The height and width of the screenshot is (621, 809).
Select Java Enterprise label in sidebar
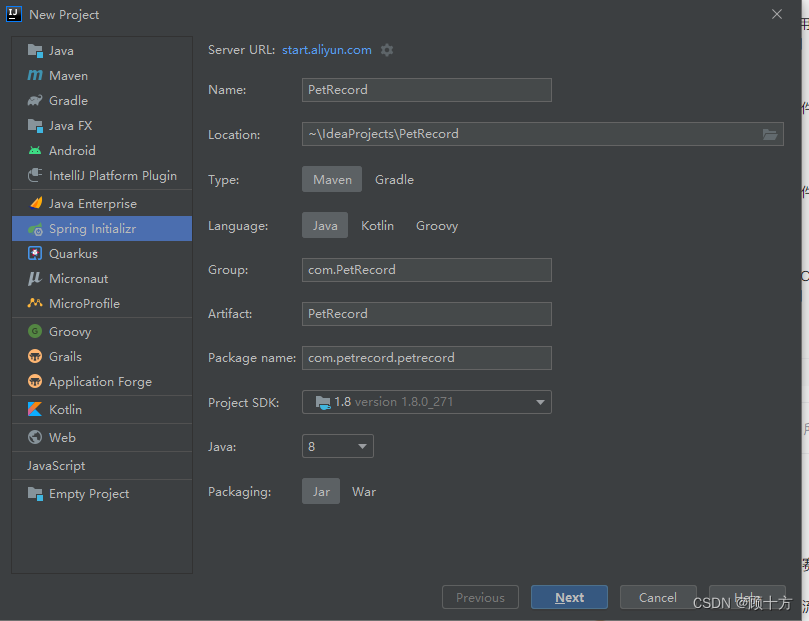pyautogui.click(x=93, y=204)
